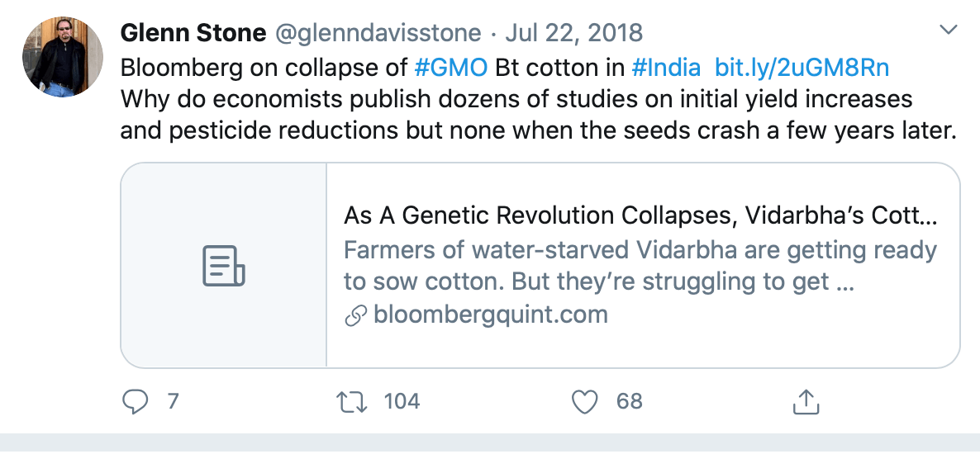Open Glenn Stone's profile picture
Viewport: 980px width, 454px height.
click(63, 58)
